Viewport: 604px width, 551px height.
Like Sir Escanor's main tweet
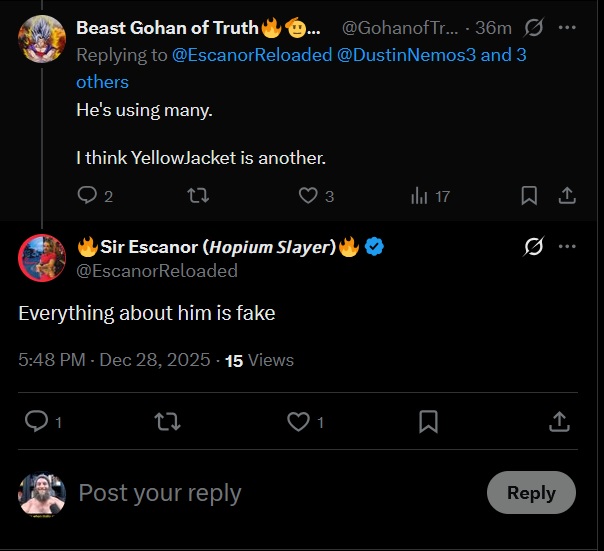(298, 422)
